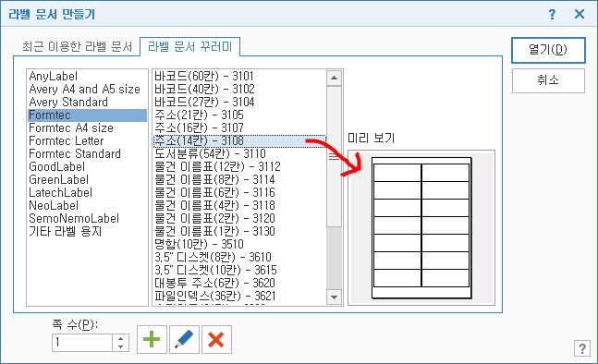Click the red X delete label button
Viewport: 598px width, 364px height.
tap(216, 339)
